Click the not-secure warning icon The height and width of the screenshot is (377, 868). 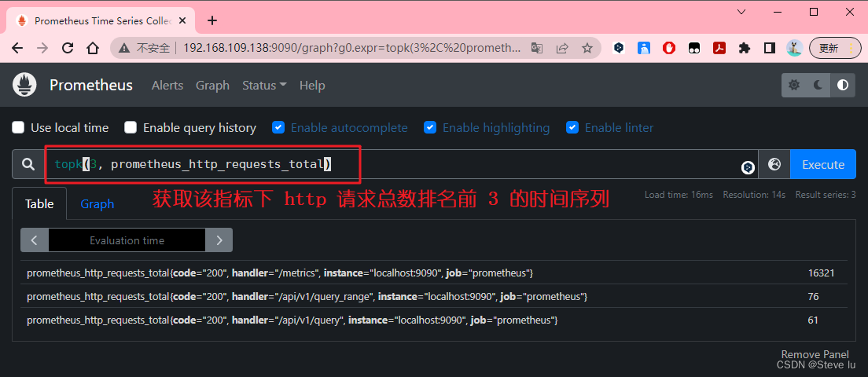[125, 48]
